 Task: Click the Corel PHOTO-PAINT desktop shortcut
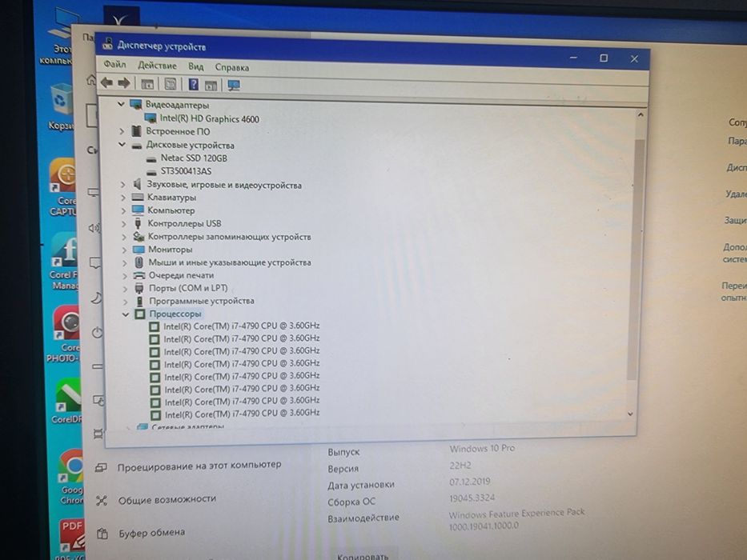pos(63,334)
